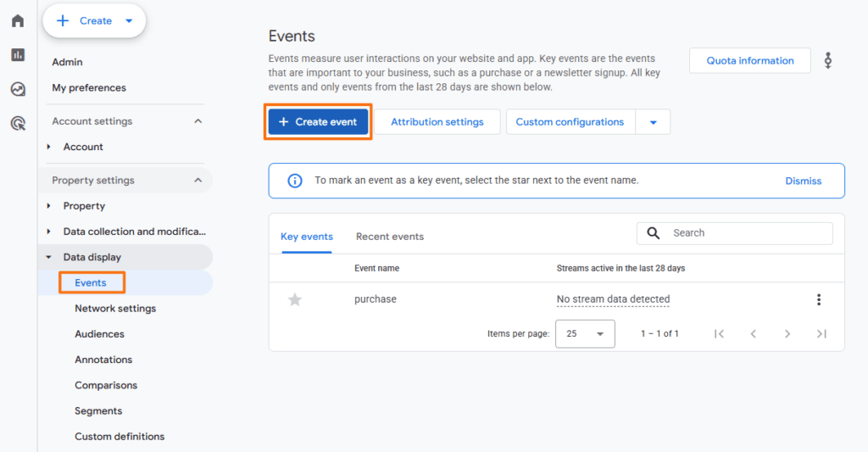Click the info icon in key event banner
868x452 pixels.
pos(295,181)
